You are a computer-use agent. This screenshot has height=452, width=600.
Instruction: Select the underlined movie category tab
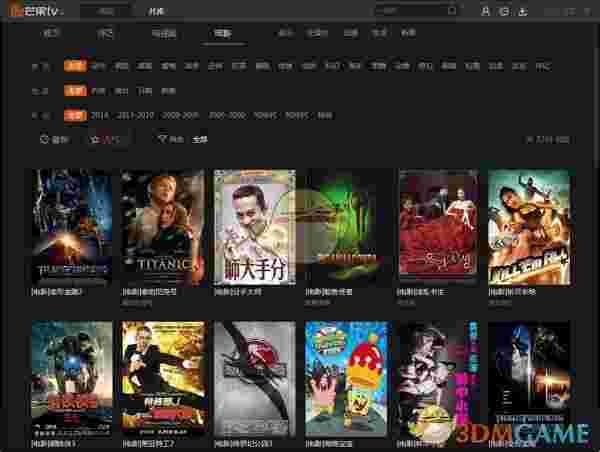point(223,34)
